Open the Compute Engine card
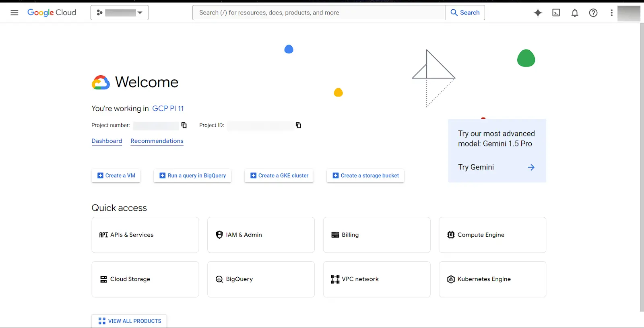The height and width of the screenshot is (328, 644). coord(493,235)
